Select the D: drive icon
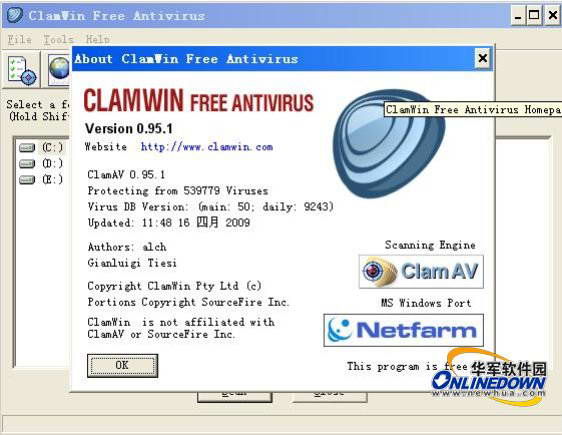This screenshot has width=562, height=435. click(x=27, y=163)
